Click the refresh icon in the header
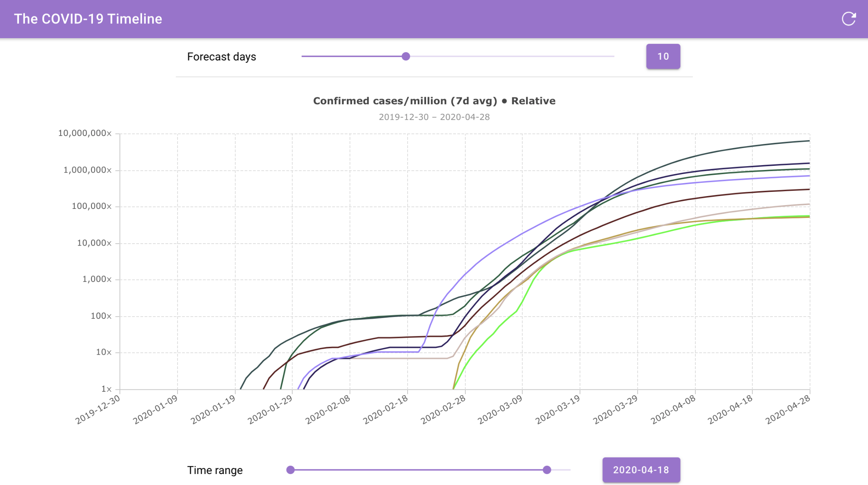Image resolution: width=868 pixels, height=485 pixels. click(848, 19)
